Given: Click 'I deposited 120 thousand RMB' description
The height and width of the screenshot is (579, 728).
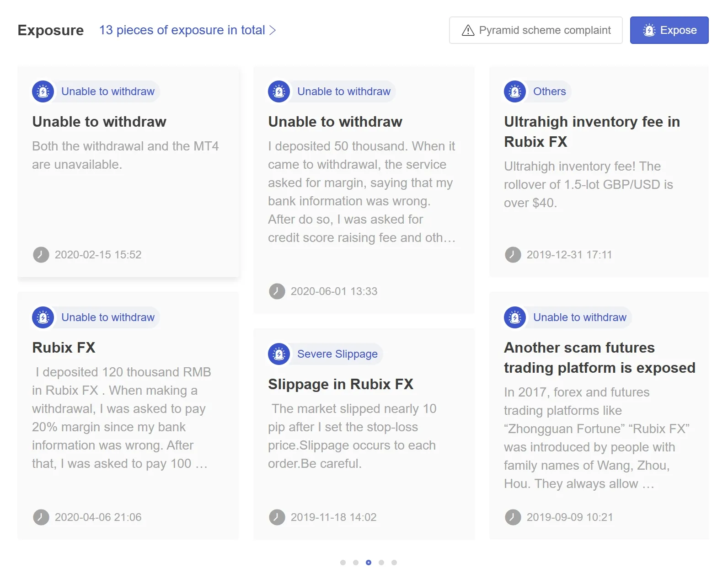Looking at the screenshot, I should (122, 418).
